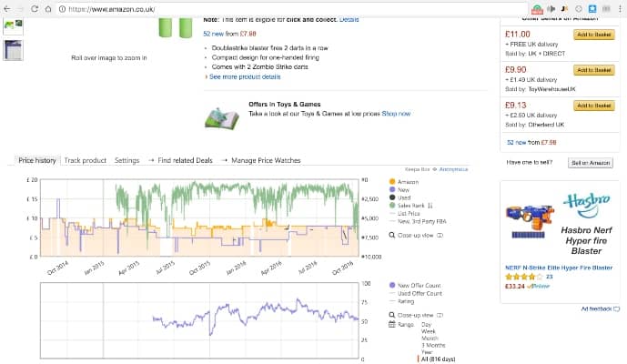
Task: Click the 23 reviews count in ad
Action: 550,277
